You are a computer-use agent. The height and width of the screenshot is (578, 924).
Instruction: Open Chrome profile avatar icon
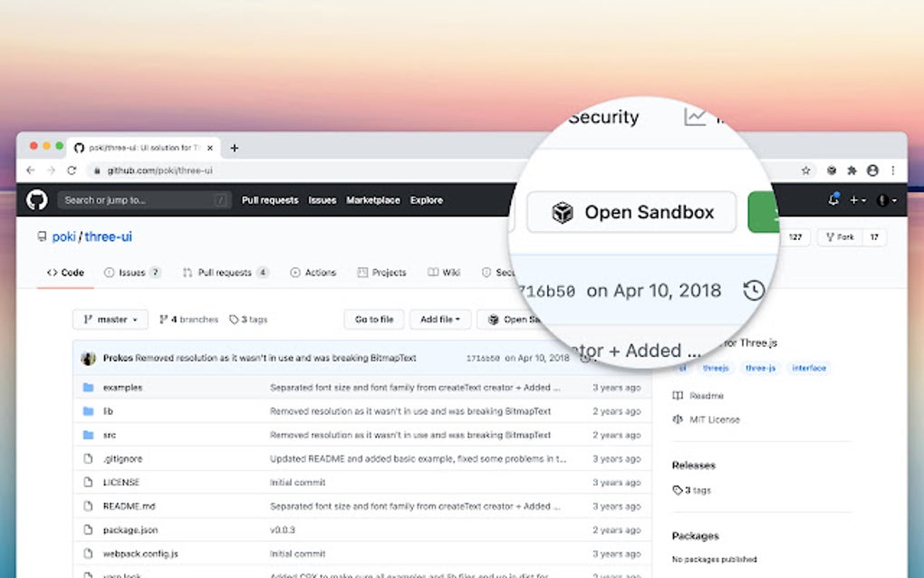coord(872,170)
